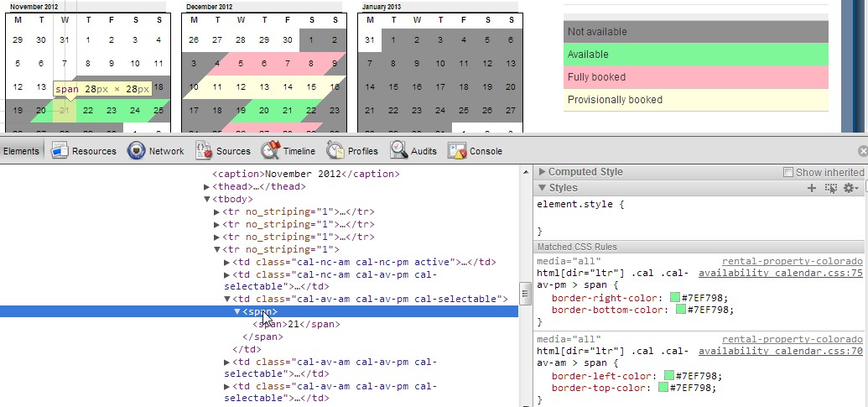Select November 22 in the calendar
868x407 pixels.
point(88,110)
